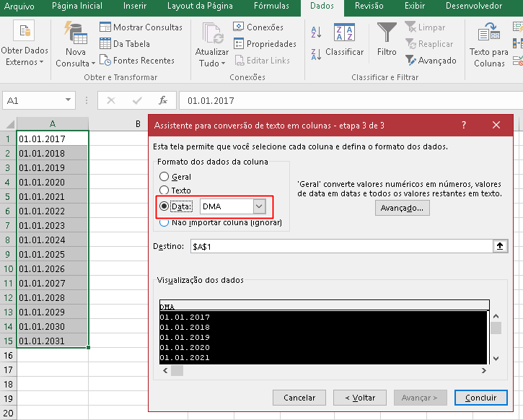Image resolution: width=523 pixels, height=420 pixels.
Task: Select the column B header
Action: (138, 124)
